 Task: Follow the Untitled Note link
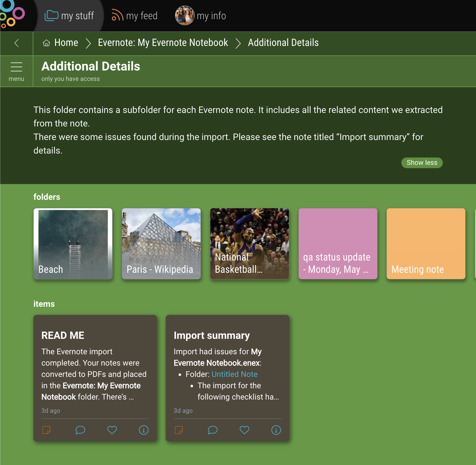[235, 374]
